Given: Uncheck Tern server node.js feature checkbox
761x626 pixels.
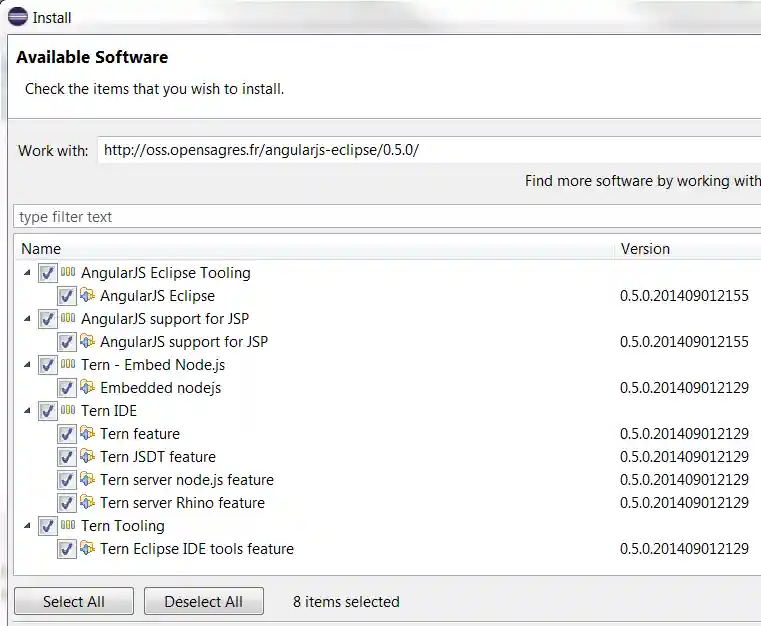Looking at the screenshot, I should pyautogui.click(x=66, y=480).
